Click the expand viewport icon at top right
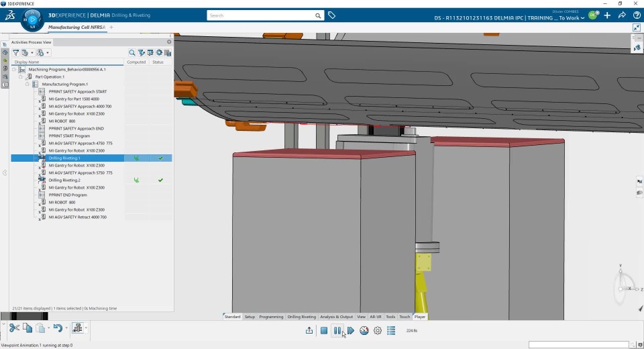Viewport: 644px width, 349px height. (x=637, y=28)
